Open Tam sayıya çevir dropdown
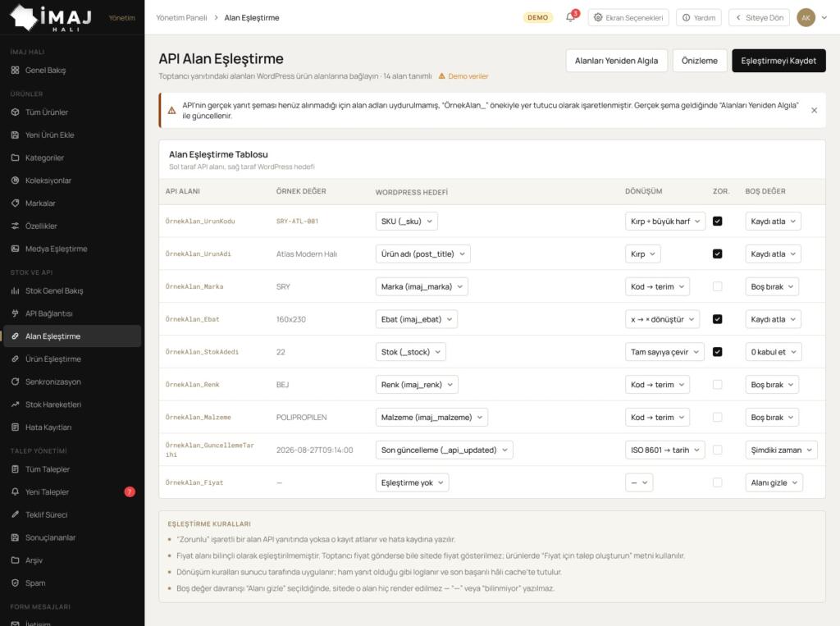 pyautogui.click(x=664, y=352)
